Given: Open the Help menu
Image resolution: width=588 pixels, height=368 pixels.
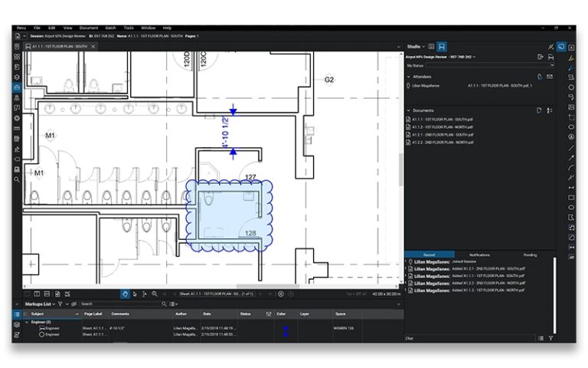Looking at the screenshot, I should [x=167, y=28].
